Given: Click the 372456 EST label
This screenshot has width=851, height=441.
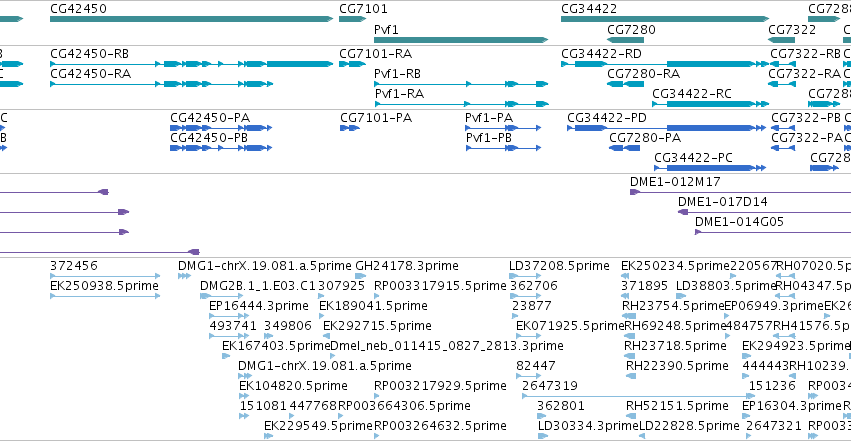Looking at the screenshot, I should (74, 266).
